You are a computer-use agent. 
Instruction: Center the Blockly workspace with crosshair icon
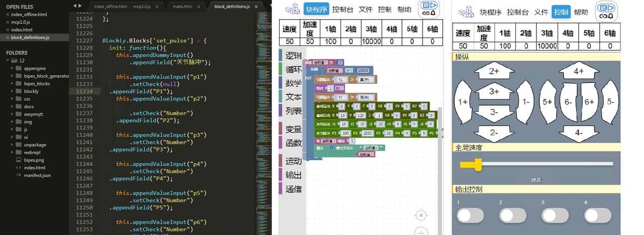421,215
